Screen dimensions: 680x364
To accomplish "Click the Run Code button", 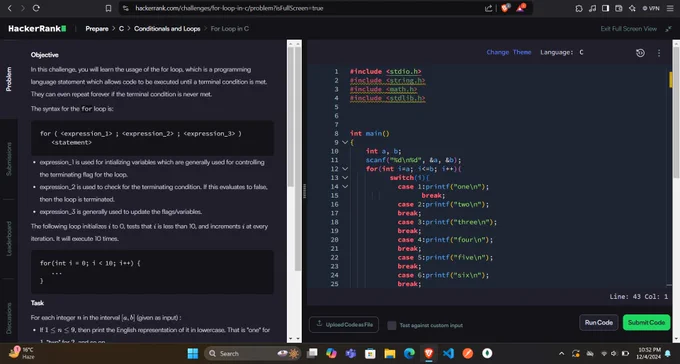I will click(x=598, y=322).
